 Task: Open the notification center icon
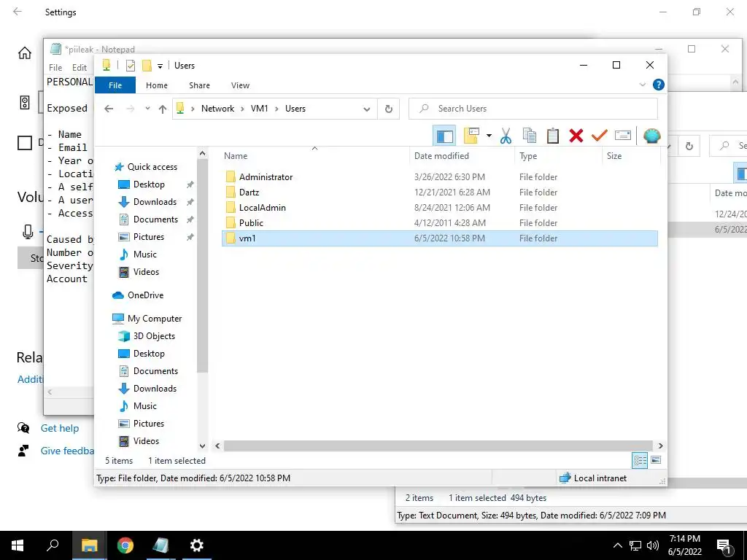coord(724,545)
